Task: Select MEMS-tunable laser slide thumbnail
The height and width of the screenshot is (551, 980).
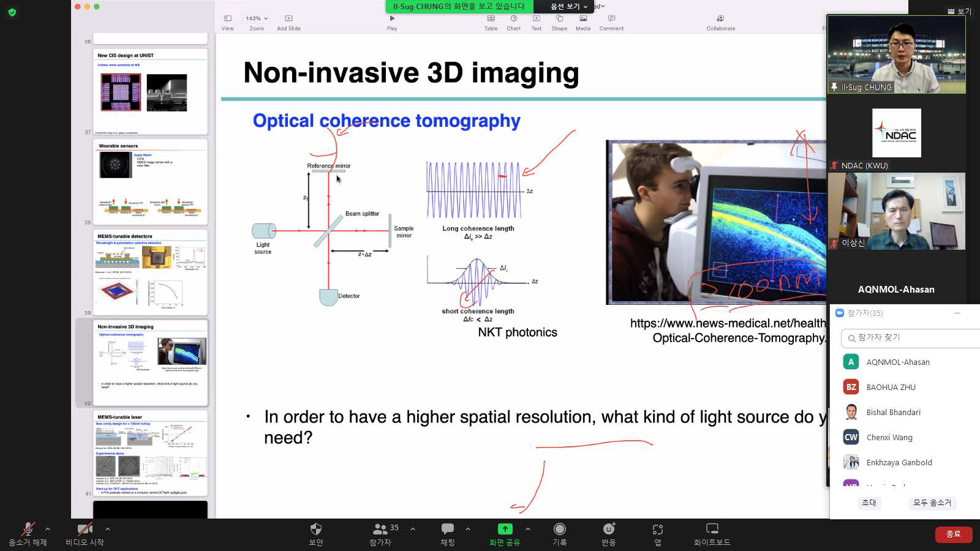Action: (150, 453)
